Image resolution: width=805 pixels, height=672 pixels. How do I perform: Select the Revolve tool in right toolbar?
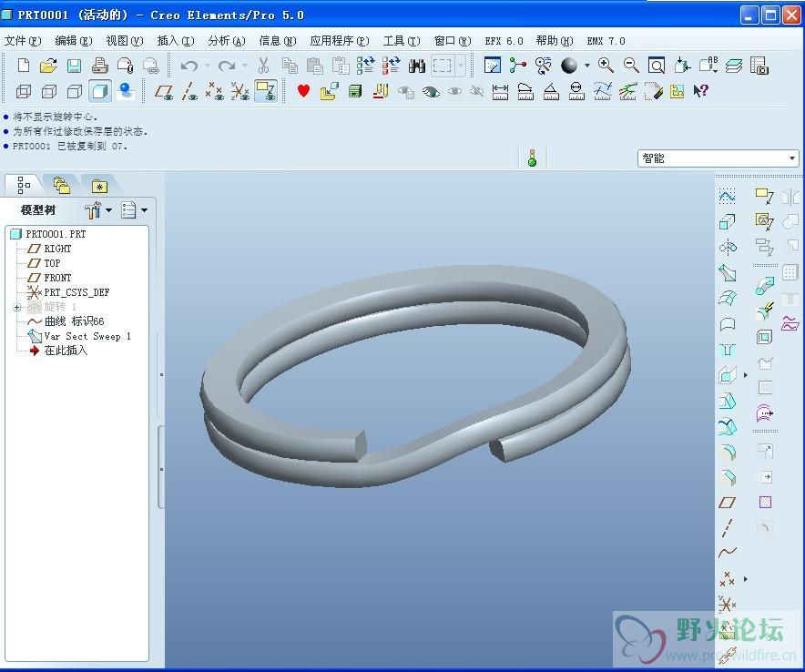click(727, 248)
